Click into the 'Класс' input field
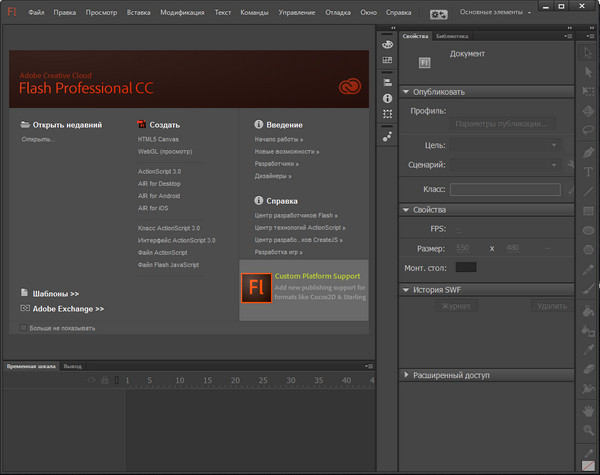The height and width of the screenshot is (475, 600). point(505,189)
